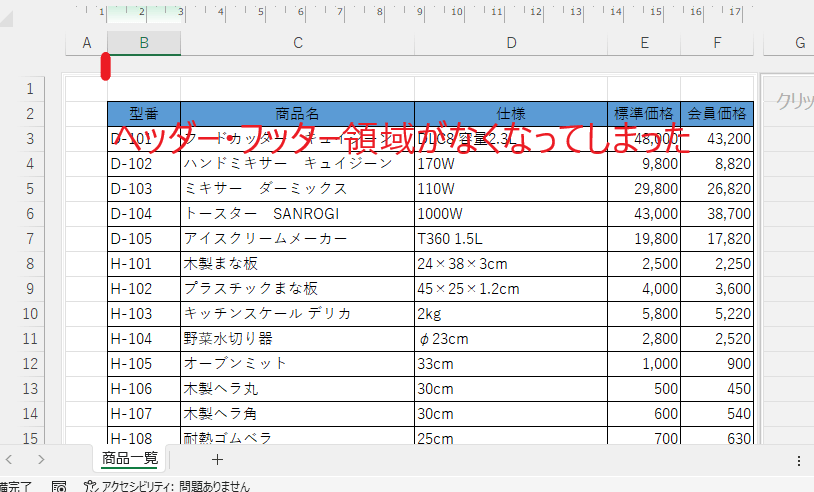Screen dimensions: 814x492
Task: Click the オーブンミット cell
Action: click(297, 363)
